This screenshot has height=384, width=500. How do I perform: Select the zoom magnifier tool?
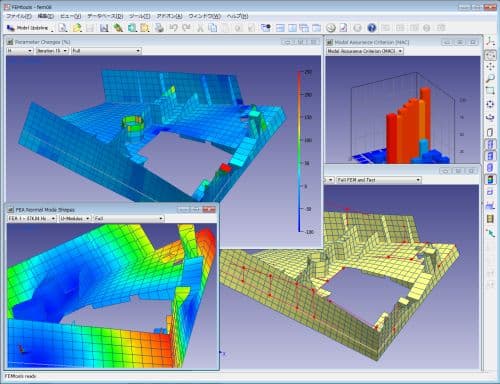pyautogui.click(x=490, y=78)
